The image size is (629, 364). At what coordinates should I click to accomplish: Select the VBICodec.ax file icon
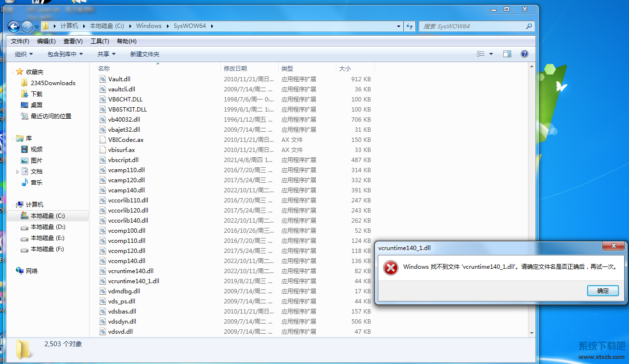click(103, 140)
